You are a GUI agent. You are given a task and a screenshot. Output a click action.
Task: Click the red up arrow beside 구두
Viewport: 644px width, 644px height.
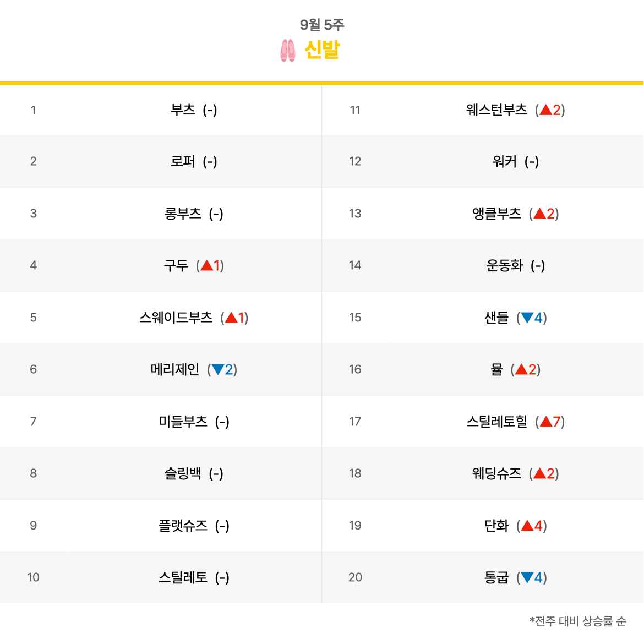point(206,265)
